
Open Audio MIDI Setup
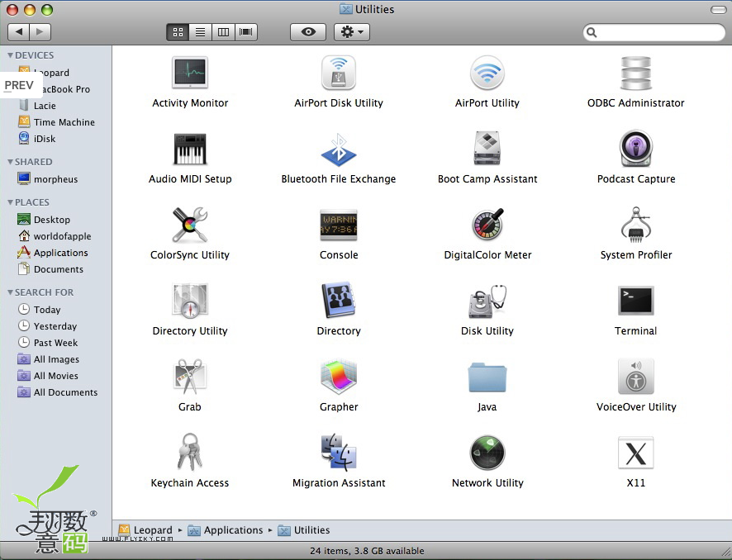click(x=190, y=149)
